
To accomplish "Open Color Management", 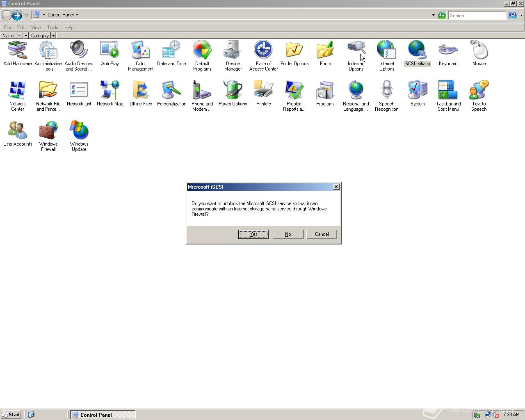I will 141,56.
